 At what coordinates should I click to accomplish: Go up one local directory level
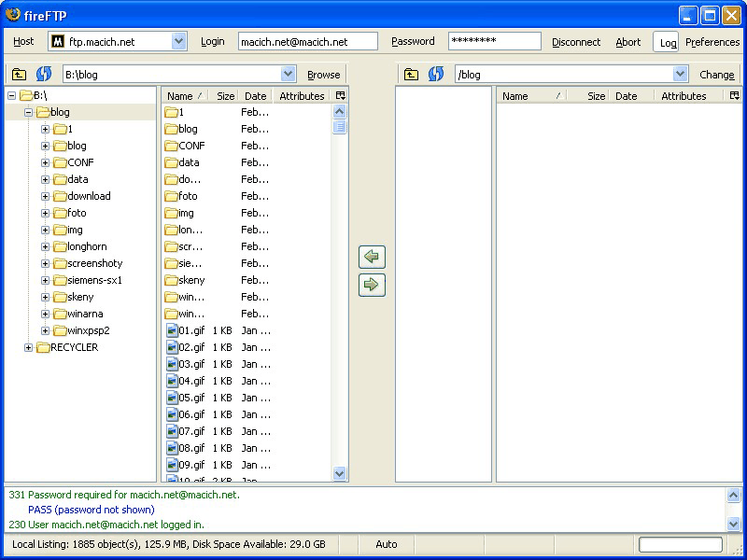pyautogui.click(x=19, y=75)
